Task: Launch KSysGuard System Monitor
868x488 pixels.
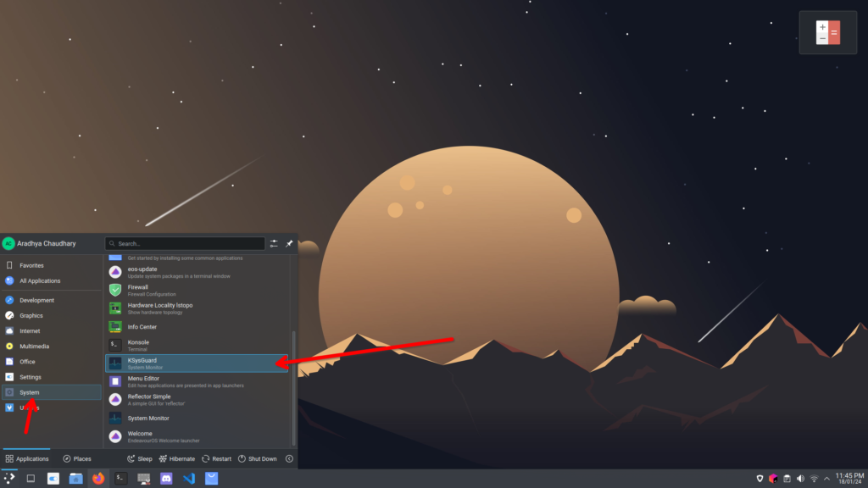Action: tap(197, 363)
